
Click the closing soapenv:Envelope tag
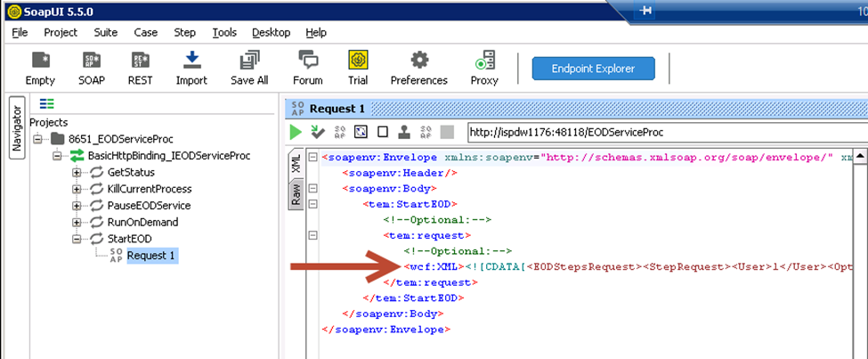(x=385, y=329)
